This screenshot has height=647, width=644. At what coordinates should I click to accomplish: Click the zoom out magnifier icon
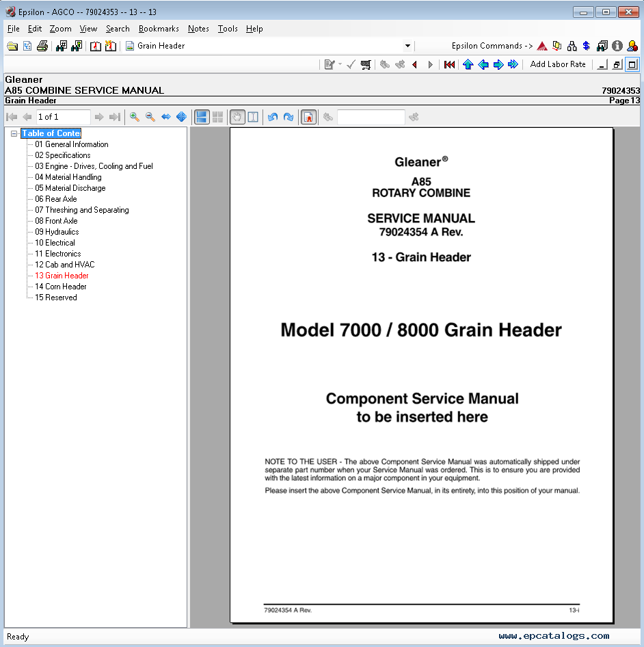click(x=150, y=117)
